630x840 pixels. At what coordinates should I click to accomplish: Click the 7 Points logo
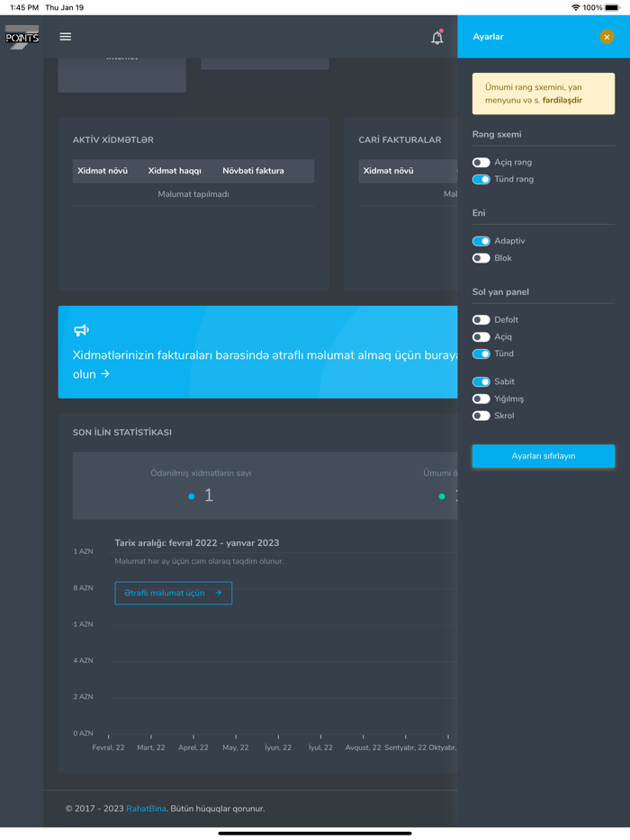click(22, 37)
